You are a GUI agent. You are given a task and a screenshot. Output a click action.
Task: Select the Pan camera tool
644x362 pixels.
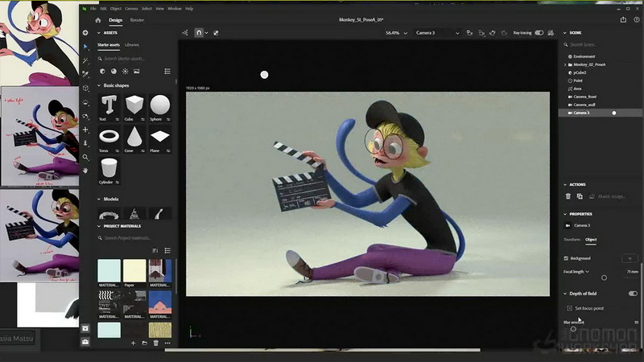(85, 130)
